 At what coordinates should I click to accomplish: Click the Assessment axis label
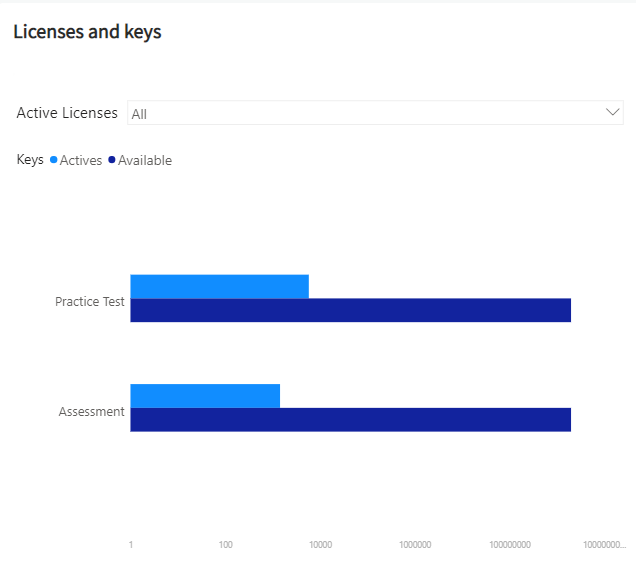click(x=92, y=411)
